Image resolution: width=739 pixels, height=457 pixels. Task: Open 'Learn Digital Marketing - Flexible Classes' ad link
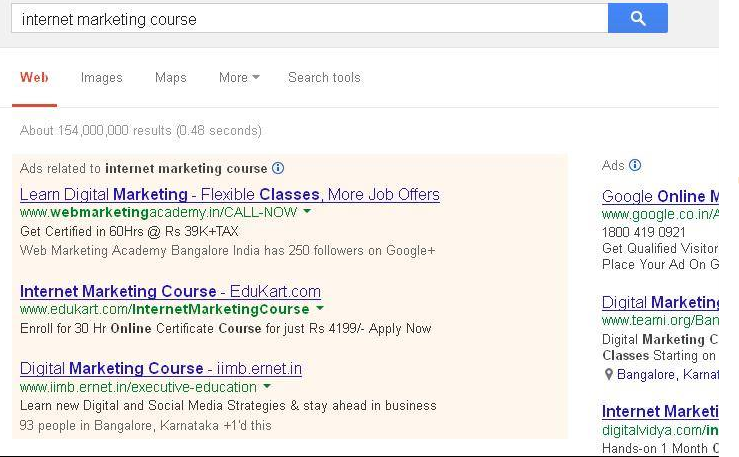pyautogui.click(x=230, y=195)
